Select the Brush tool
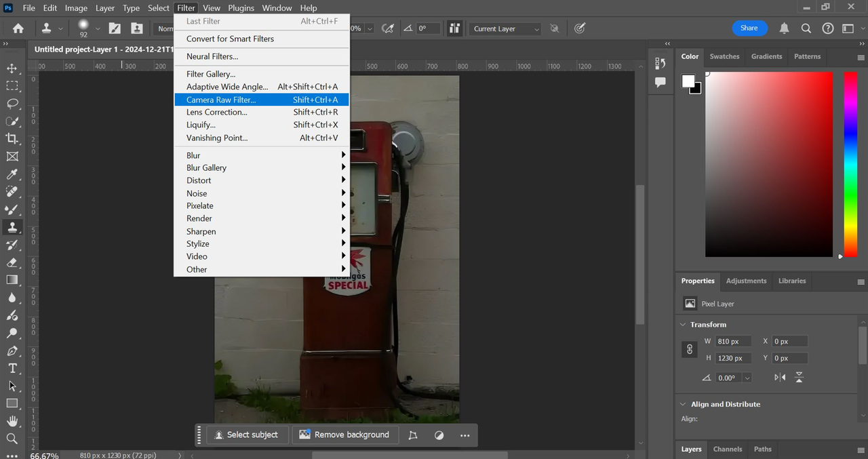The image size is (868, 459). 12,209
